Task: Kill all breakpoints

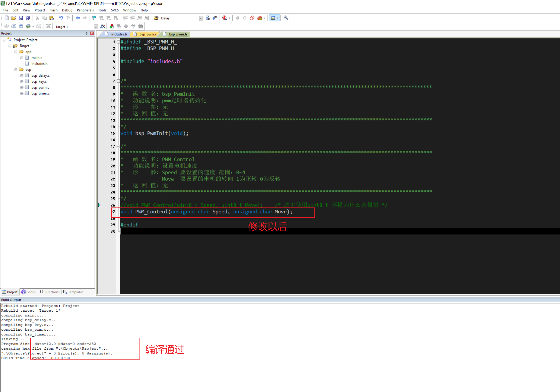Action: click(259, 18)
